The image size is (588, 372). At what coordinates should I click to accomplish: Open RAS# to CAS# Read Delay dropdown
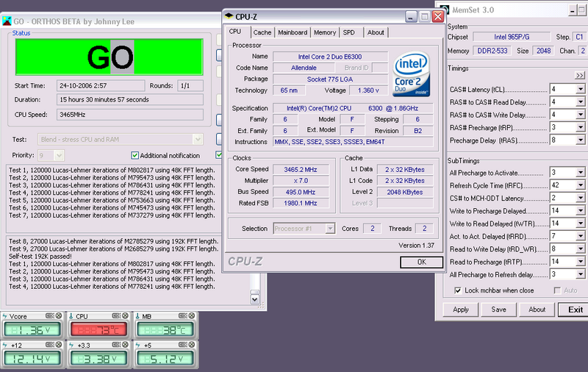(x=580, y=102)
